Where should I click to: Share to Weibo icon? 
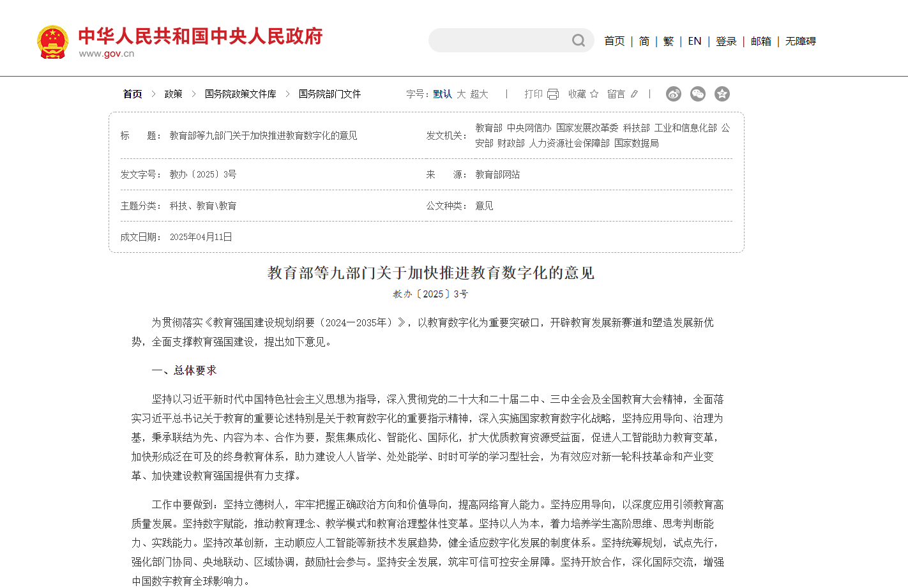pyautogui.click(x=674, y=94)
